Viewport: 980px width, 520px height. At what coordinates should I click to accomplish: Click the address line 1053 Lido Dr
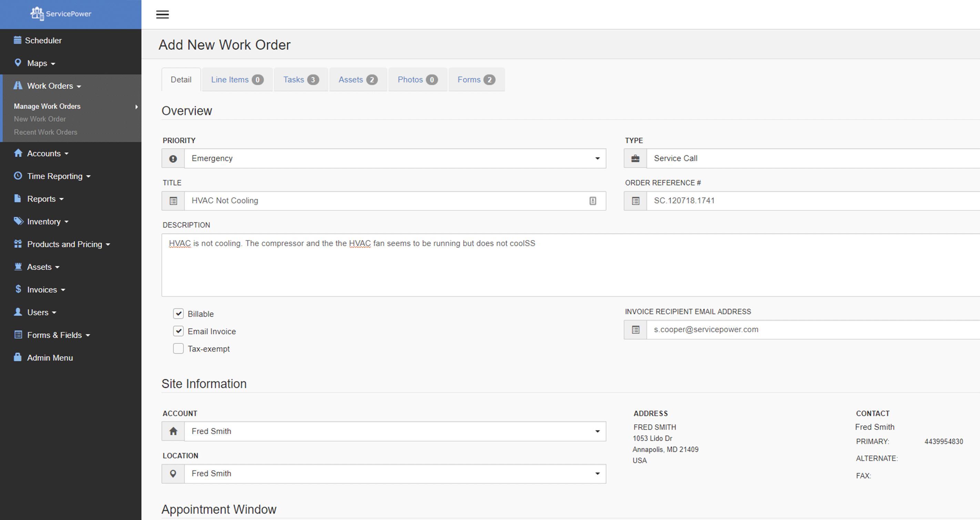pyautogui.click(x=652, y=438)
